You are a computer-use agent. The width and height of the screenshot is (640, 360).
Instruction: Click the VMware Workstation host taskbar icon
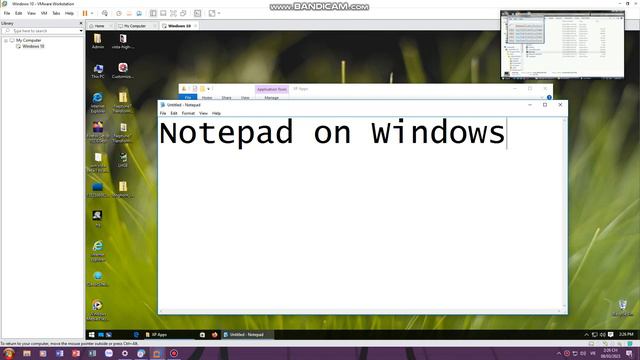[x=157, y=353]
